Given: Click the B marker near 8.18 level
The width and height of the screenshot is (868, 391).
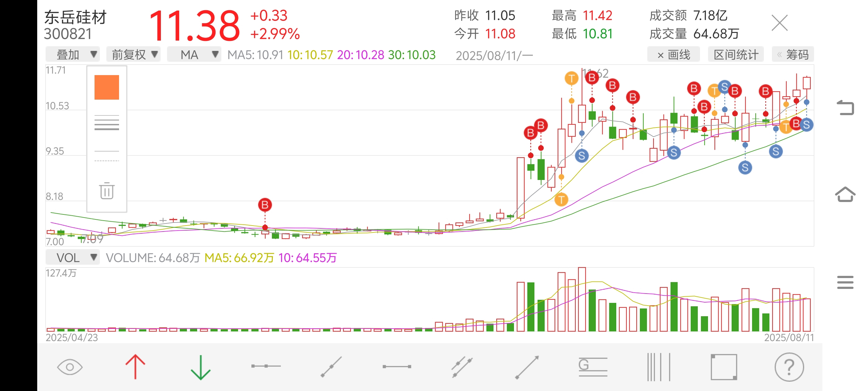Looking at the screenshot, I should coord(265,205).
